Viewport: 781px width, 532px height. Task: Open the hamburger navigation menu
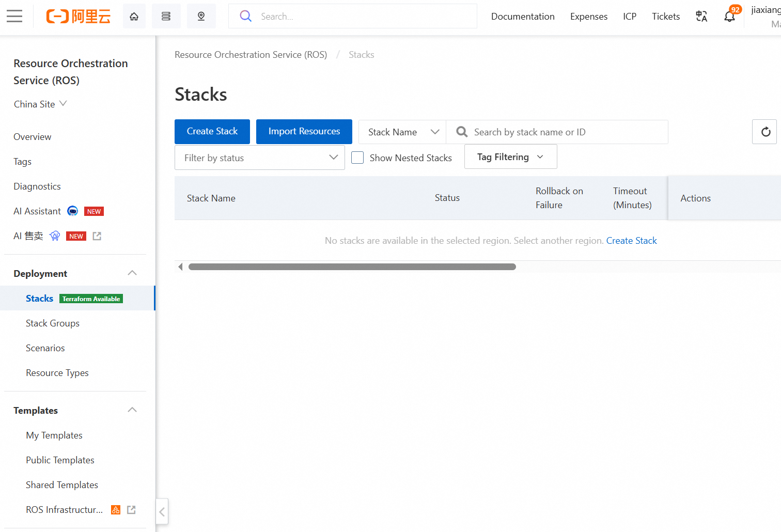point(14,17)
